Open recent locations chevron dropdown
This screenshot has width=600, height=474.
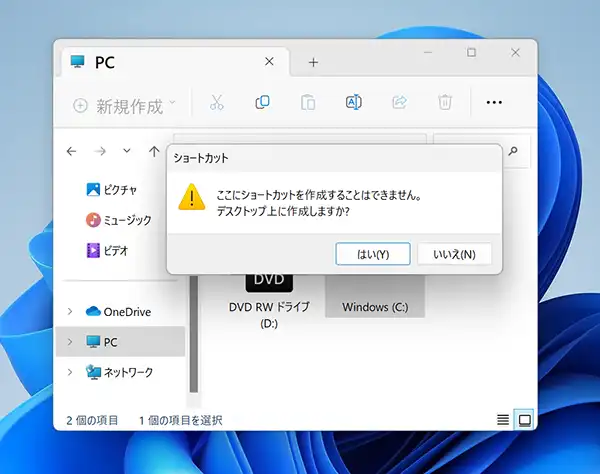[127, 151]
